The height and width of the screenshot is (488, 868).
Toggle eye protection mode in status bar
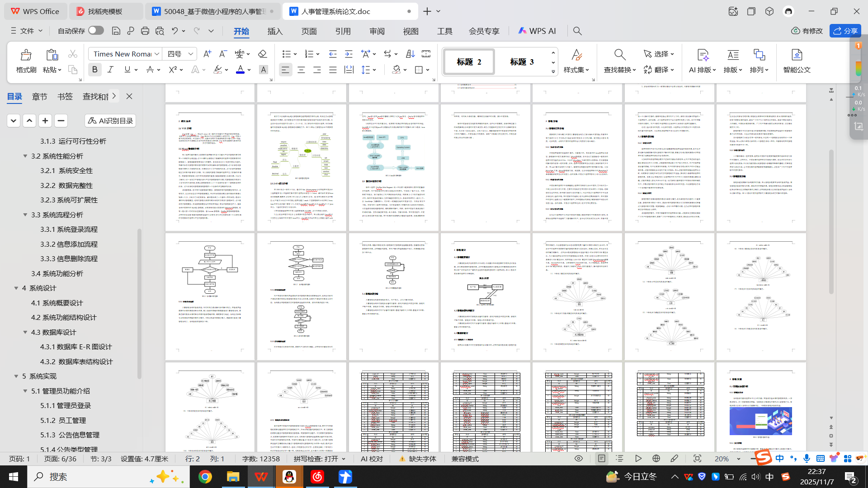click(579, 459)
